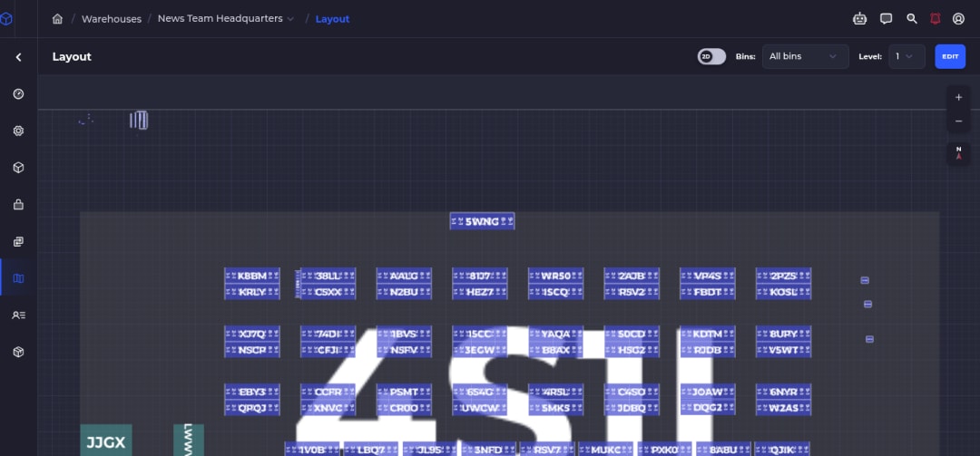Open the user account icon
This screenshot has width=980, height=456.
pos(959,19)
